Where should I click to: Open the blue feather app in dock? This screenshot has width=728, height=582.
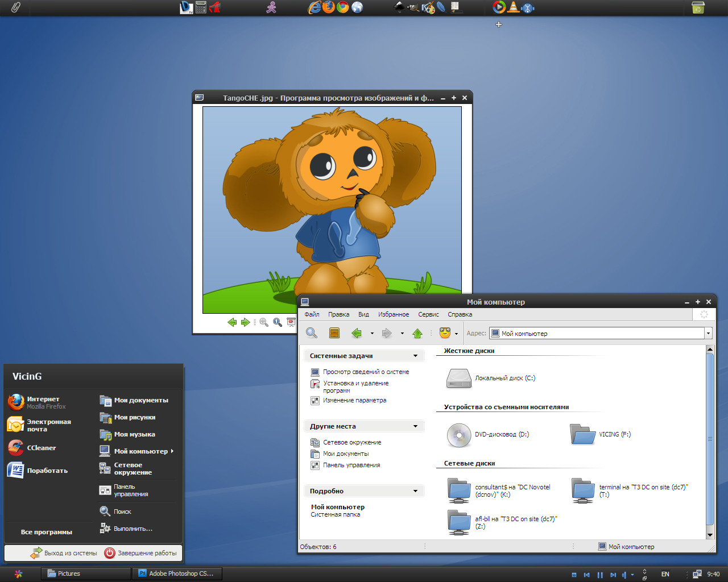coord(441,7)
